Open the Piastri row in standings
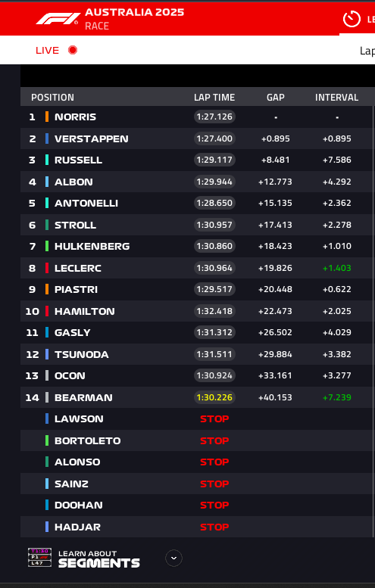375x588 pixels. (197, 290)
